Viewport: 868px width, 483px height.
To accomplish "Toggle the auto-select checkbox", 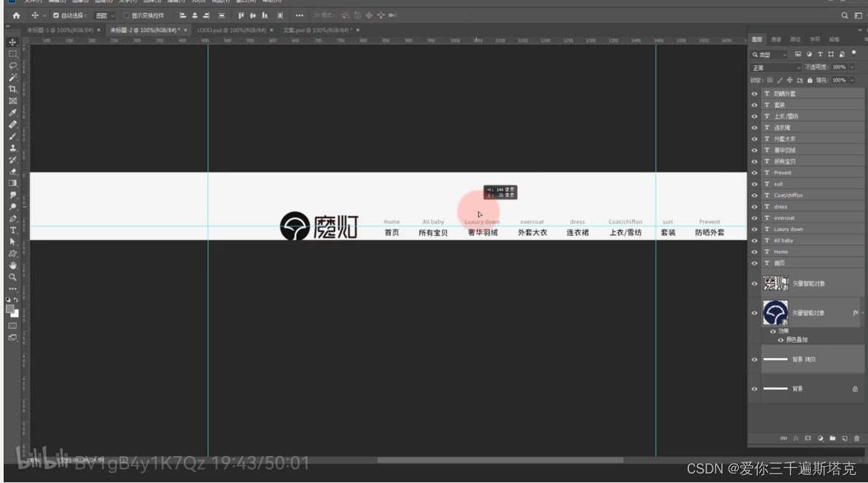I will (56, 15).
